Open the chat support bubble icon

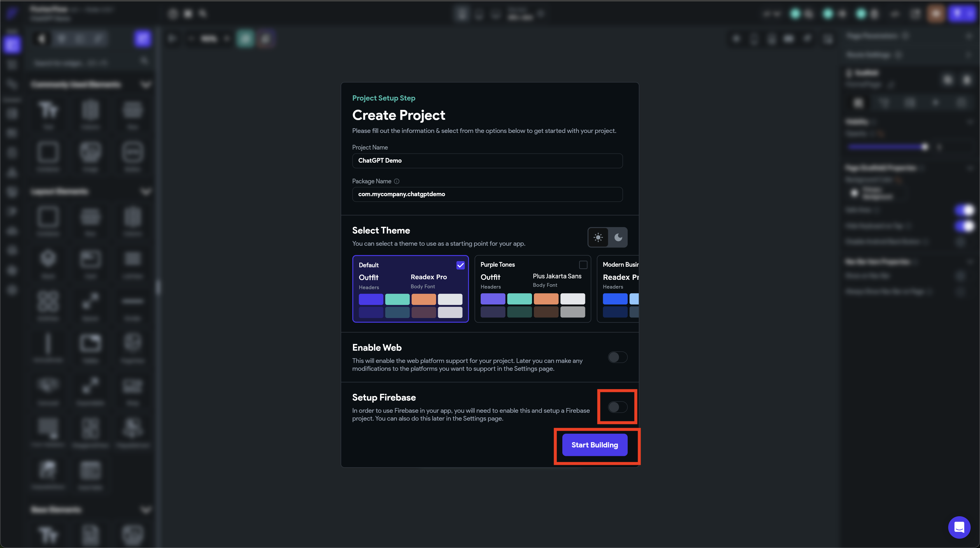coord(959,527)
